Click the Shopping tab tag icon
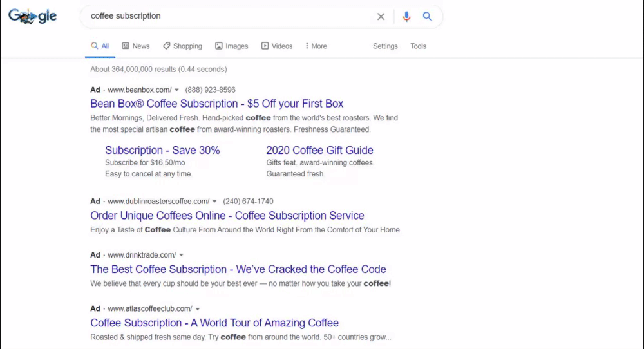Viewport: 644px width, 349px height. [166, 46]
